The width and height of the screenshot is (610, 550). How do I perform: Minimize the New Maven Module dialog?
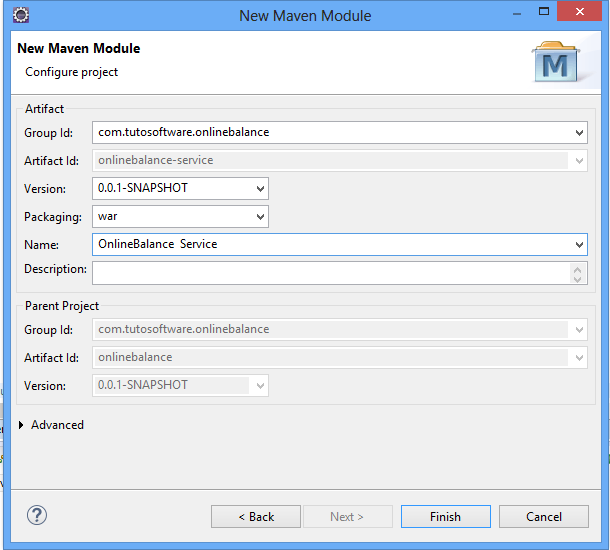tap(517, 13)
